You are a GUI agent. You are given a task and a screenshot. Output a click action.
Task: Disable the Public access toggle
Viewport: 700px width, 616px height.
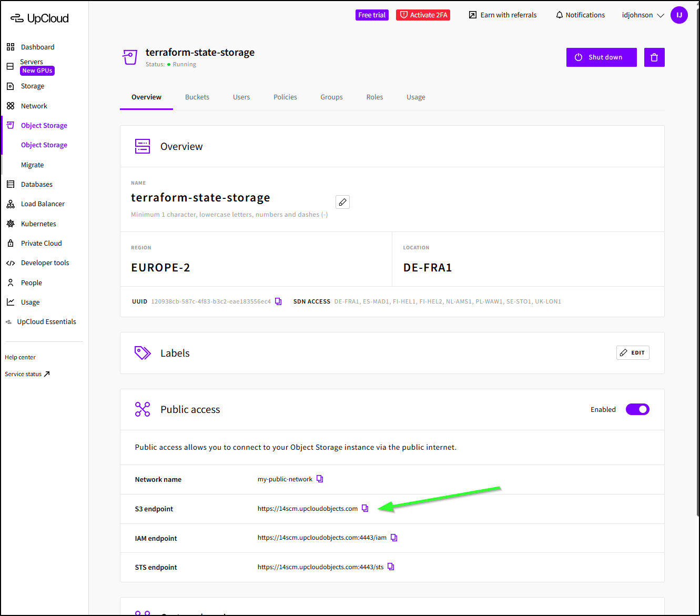637,409
